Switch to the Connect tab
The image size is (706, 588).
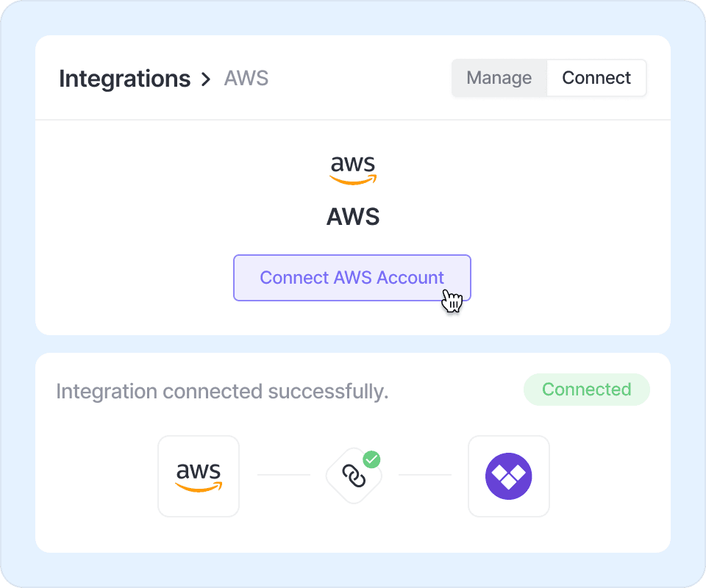click(x=596, y=78)
